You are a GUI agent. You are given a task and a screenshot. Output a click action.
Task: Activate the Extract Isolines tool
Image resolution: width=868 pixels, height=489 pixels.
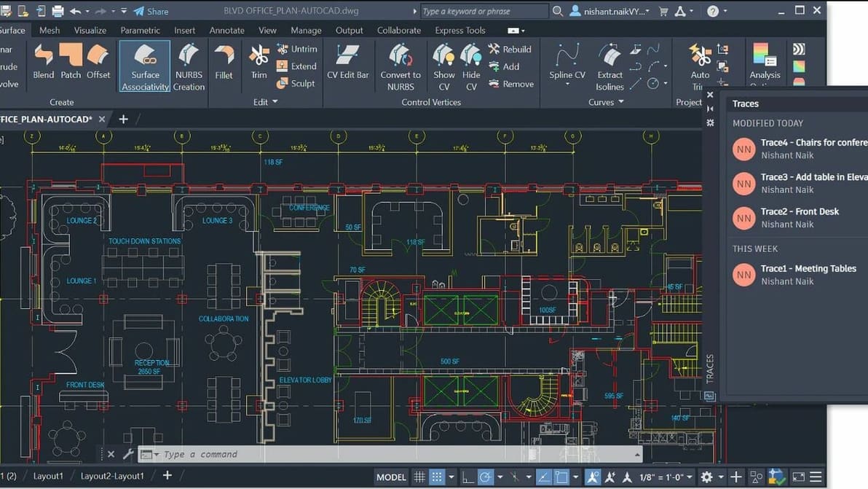tap(610, 64)
